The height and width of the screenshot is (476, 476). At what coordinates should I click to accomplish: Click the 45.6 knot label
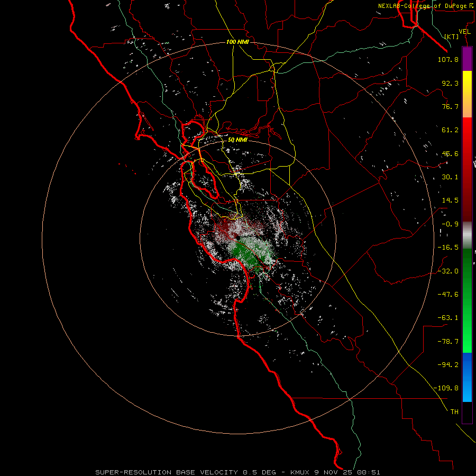(x=450, y=153)
